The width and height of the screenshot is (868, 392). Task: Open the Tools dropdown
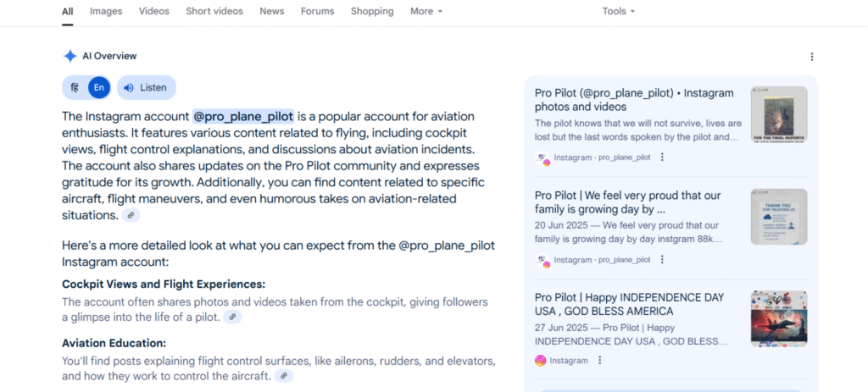(x=618, y=11)
